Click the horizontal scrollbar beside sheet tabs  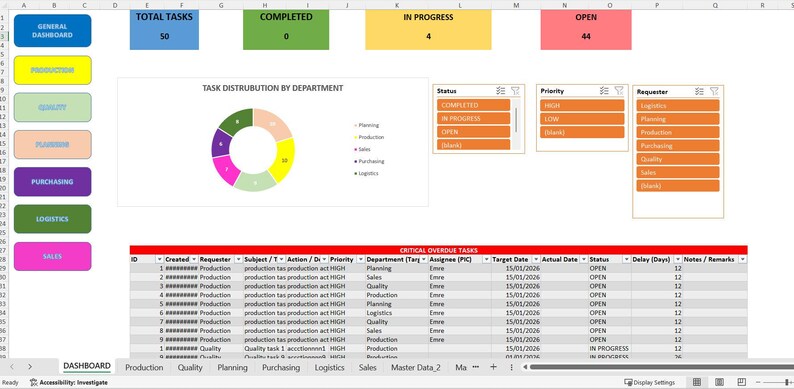pyautogui.click(x=661, y=367)
